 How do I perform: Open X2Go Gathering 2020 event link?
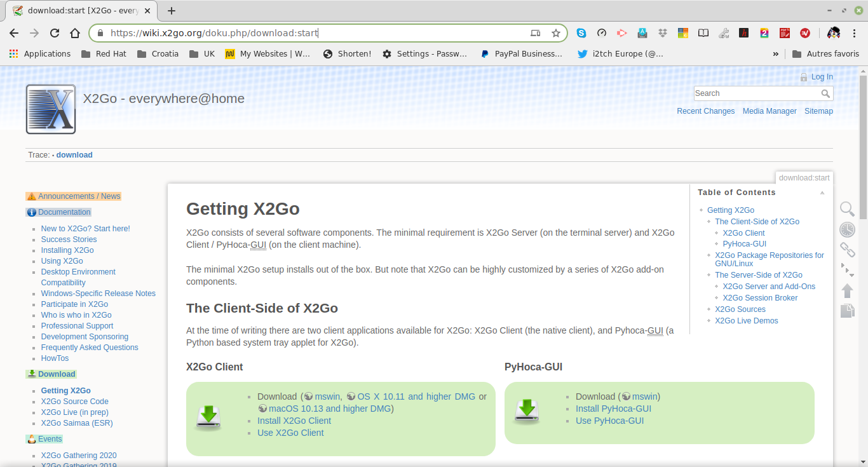(x=79, y=456)
